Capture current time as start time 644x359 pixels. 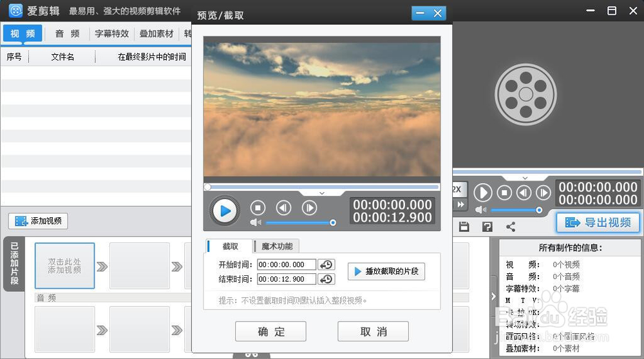(327, 264)
